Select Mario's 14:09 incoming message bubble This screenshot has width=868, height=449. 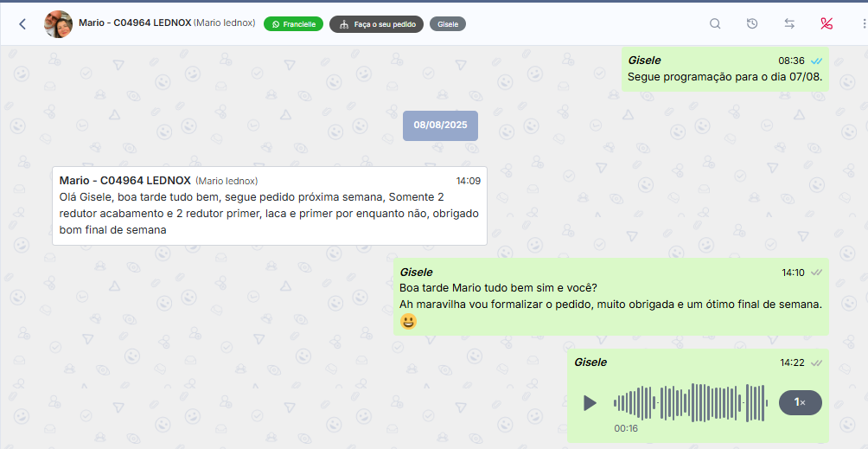(x=269, y=206)
